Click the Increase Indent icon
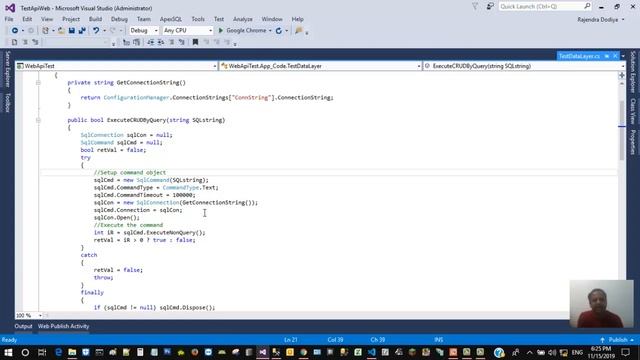 click(161, 42)
